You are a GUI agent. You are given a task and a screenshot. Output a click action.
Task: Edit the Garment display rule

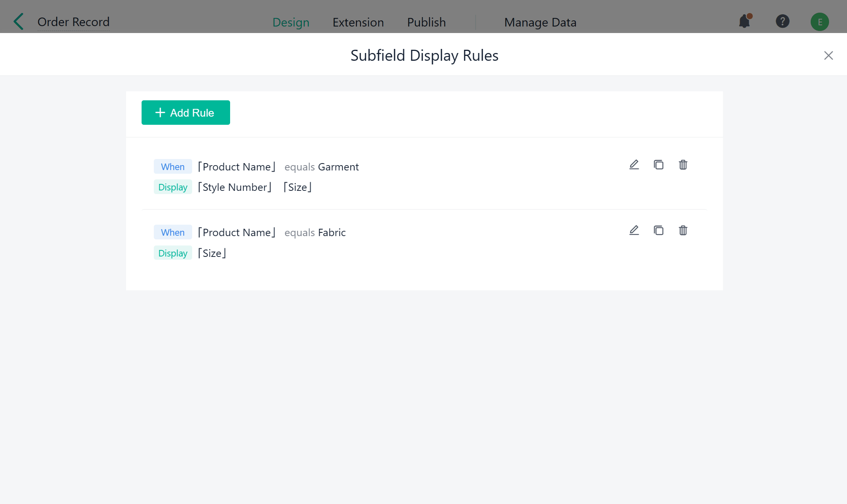point(634,165)
